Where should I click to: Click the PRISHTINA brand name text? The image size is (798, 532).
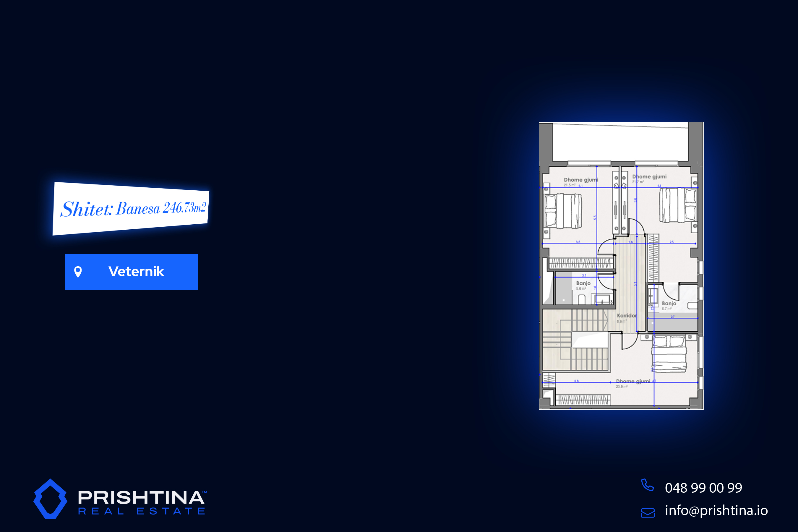(x=141, y=498)
